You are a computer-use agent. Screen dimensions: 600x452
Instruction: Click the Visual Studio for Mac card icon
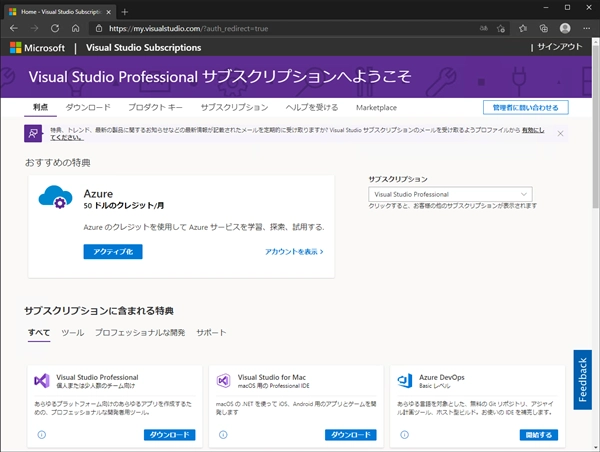tap(223, 380)
